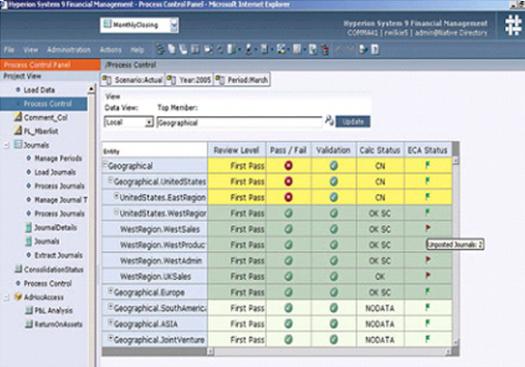
Task: Click WestRegion.WestProduc entity row
Action: [155, 245]
